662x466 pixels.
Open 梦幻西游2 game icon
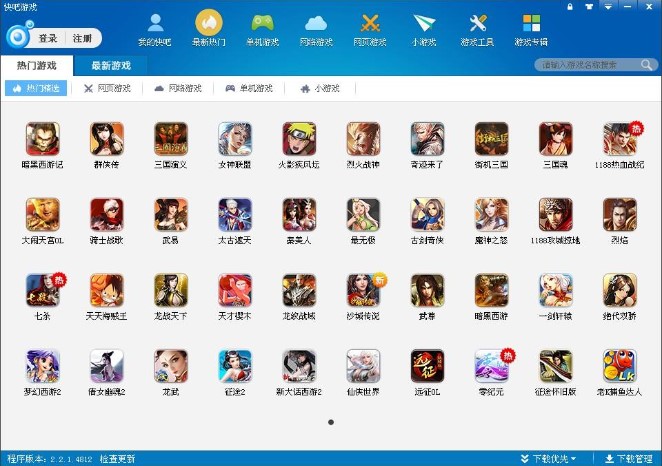click(x=43, y=366)
